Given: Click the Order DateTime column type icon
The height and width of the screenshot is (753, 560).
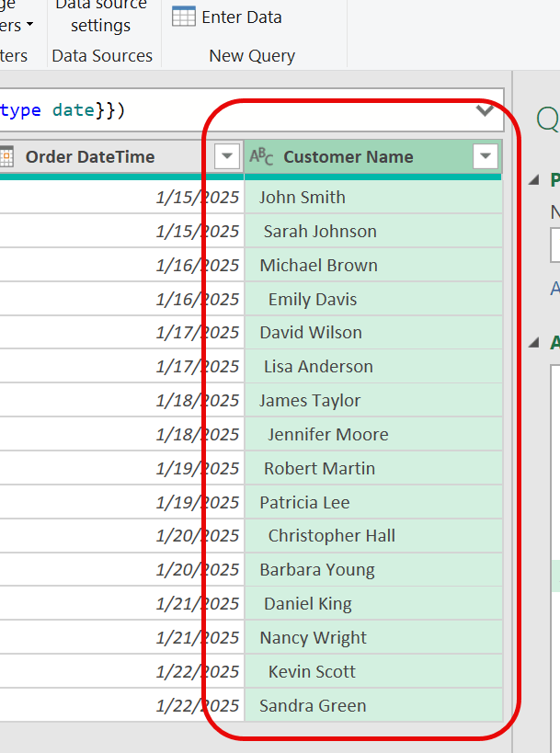Looking at the screenshot, I should [6, 157].
